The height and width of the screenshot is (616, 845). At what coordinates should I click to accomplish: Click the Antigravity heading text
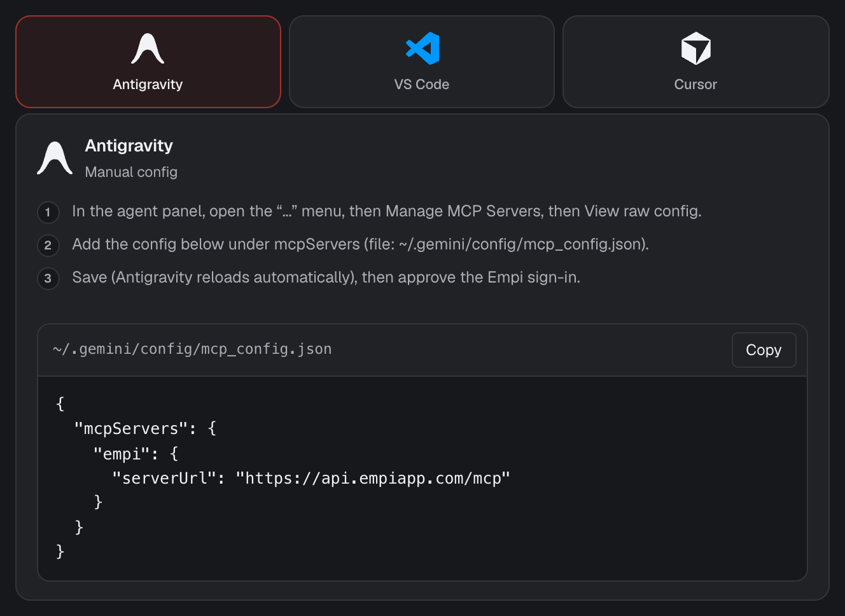click(129, 146)
